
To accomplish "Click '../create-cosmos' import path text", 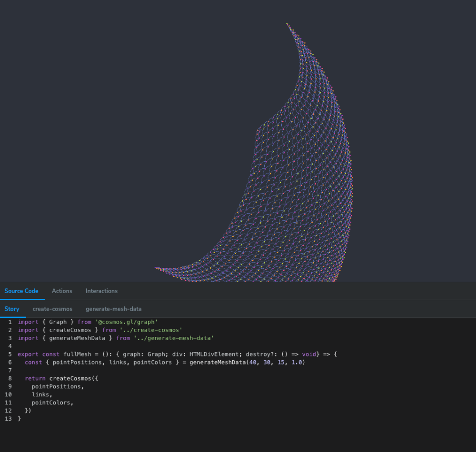I will coord(151,330).
